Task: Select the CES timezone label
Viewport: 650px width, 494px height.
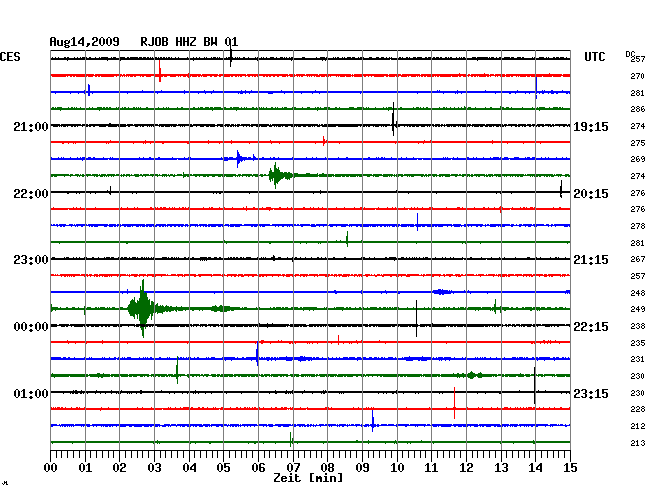Action: tap(10, 57)
